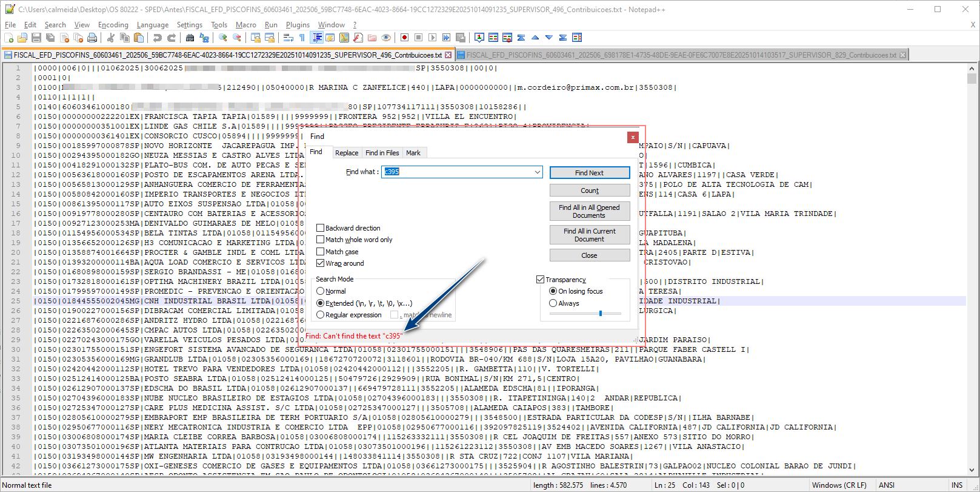The height and width of the screenshot is (492, 980).
Task: Click the Cut scissors toolbar icon
Action: (x=111, y=38)
